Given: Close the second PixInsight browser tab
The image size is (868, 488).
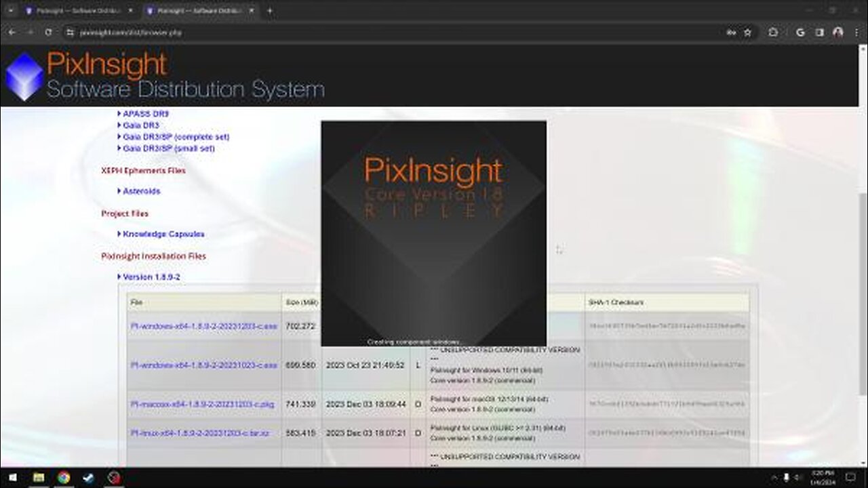Looking at the screenshot, I should [x=252, y=11].
